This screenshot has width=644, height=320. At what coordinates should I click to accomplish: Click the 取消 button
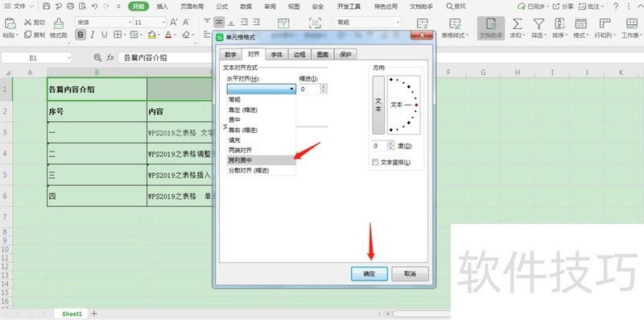point(410,274)
